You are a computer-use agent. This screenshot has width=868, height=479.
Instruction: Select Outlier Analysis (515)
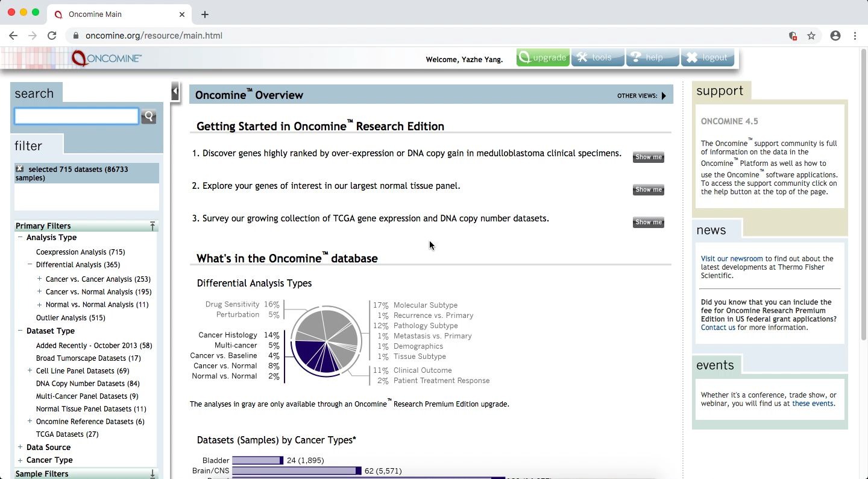pyautogui.click(x=71, y=318)
